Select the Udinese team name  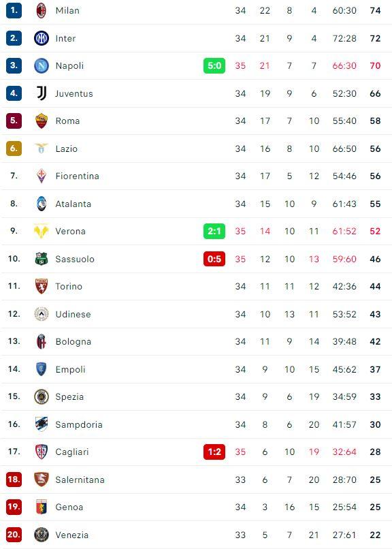pos(73,314)
